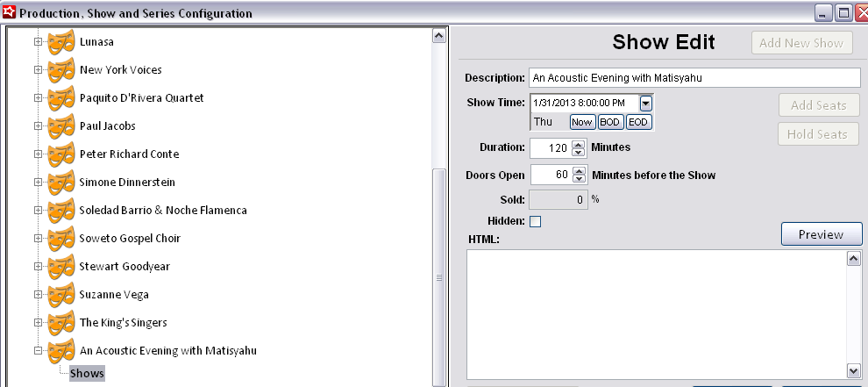Click the EOD button
The height and width of the screenshot is (387, 868).
coord(637,122)
